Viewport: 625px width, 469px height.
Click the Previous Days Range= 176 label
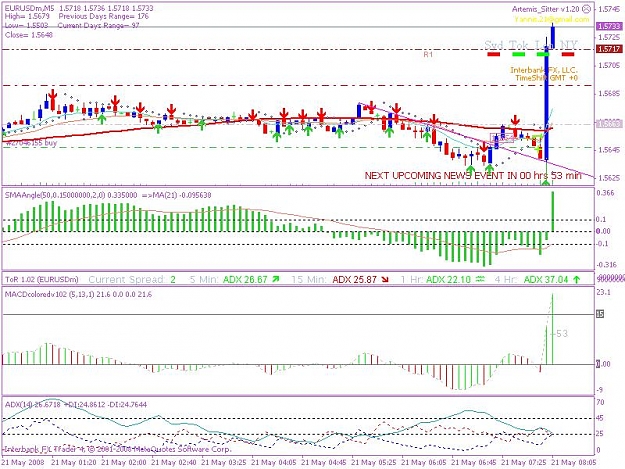click(104, 16)
